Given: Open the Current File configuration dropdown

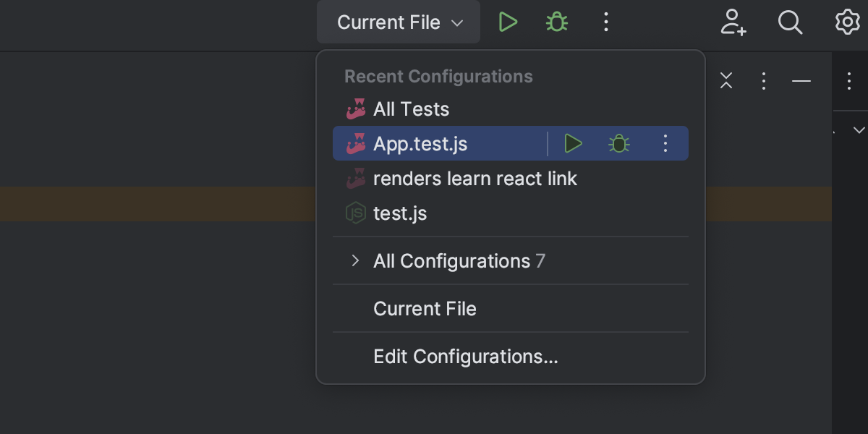Looking at the screenshot, I should coord(398,22).
